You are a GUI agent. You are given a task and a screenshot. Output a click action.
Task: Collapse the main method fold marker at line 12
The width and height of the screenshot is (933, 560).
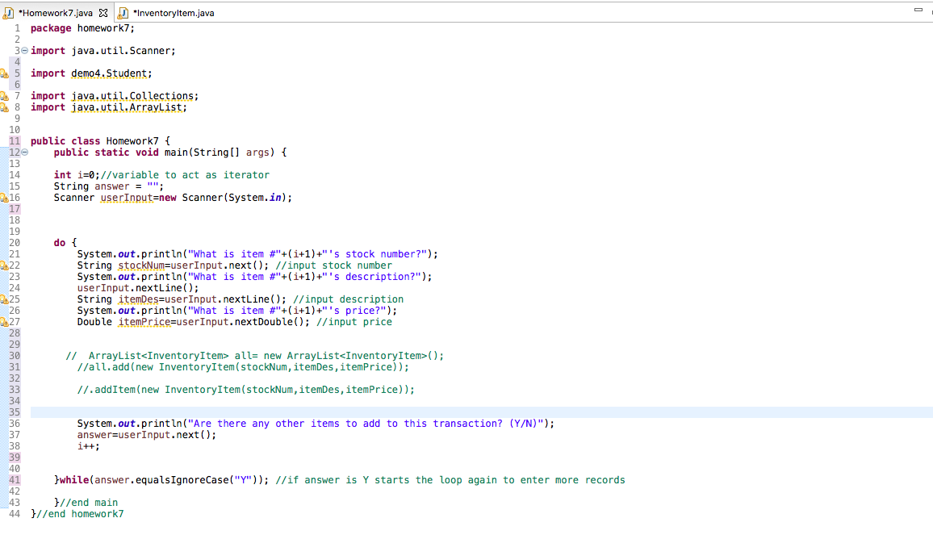point(24,152)
